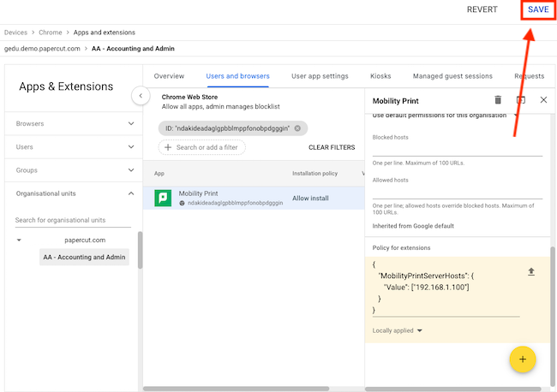The width and height of the screenshot is (557, 392).
Task: Switch to Users and browsers tab
Action: pyautogui.click(x=237, y=76)
